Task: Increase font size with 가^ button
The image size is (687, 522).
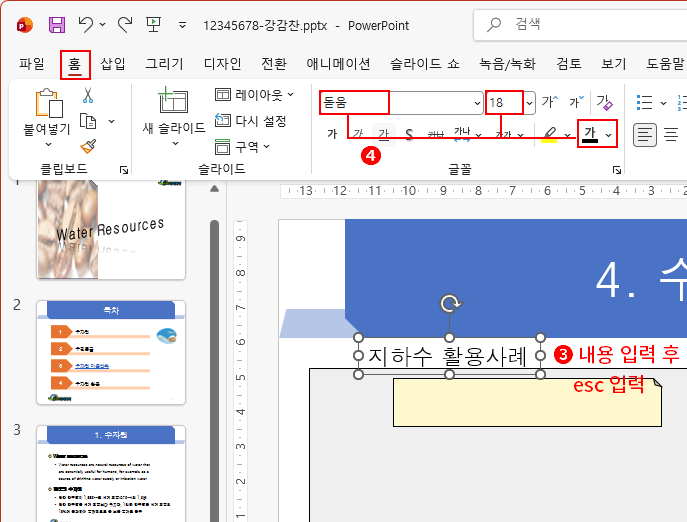Action: coord(549,102)
